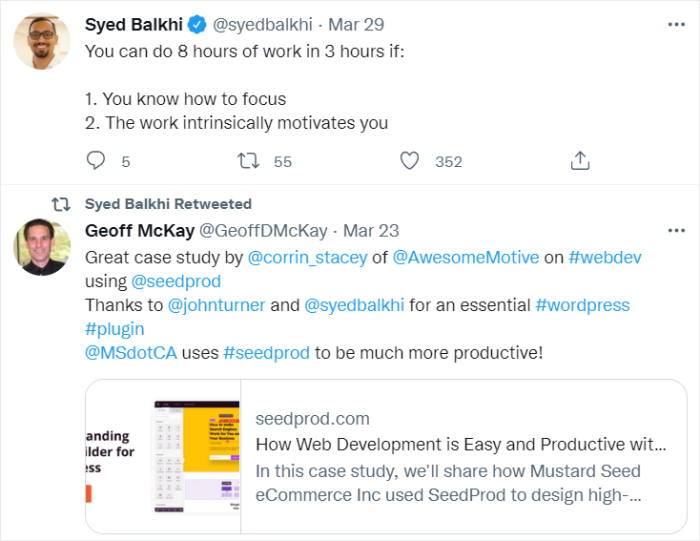Click the share icon on Syed's tweet
The width and height of the screenshot is (700, 541).
580,160
